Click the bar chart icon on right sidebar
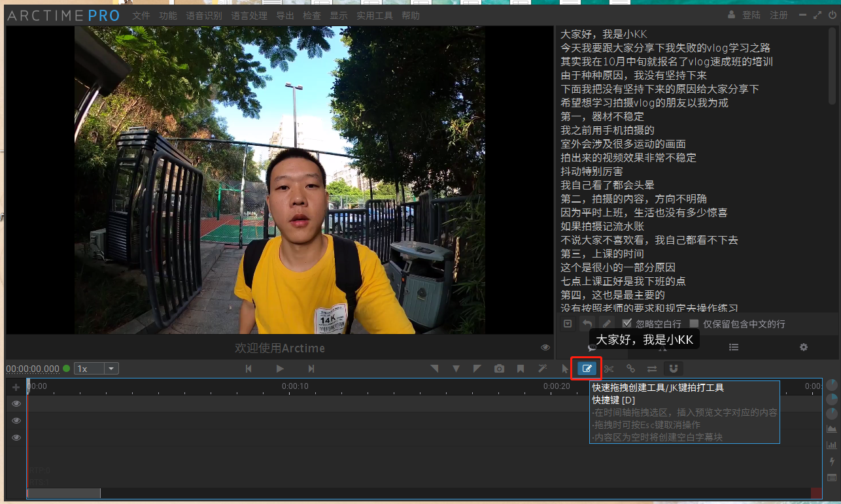This screenshot has height=504, width=841. (832, 446)
